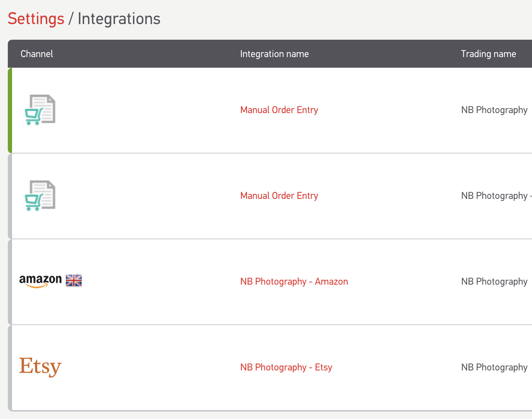Click the Settings breadcrumb link
532x419 pixels.
tap(36, 19)
